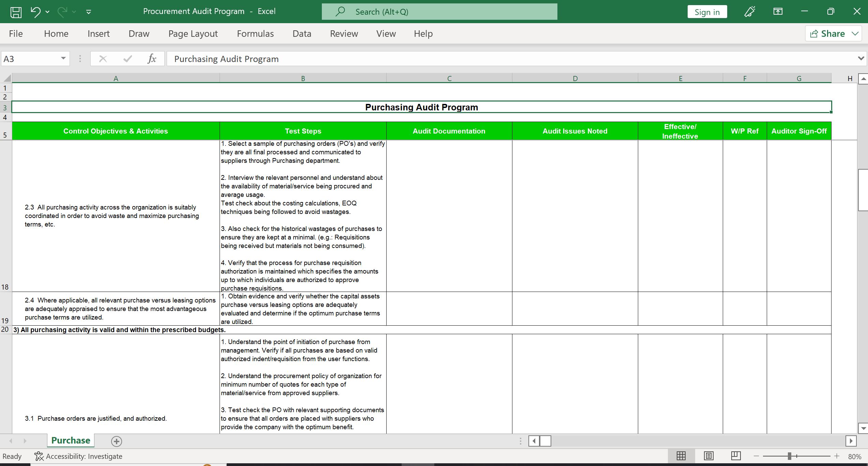
Task: Add a new sheet with plus icon
Action: tap(117, 441)
